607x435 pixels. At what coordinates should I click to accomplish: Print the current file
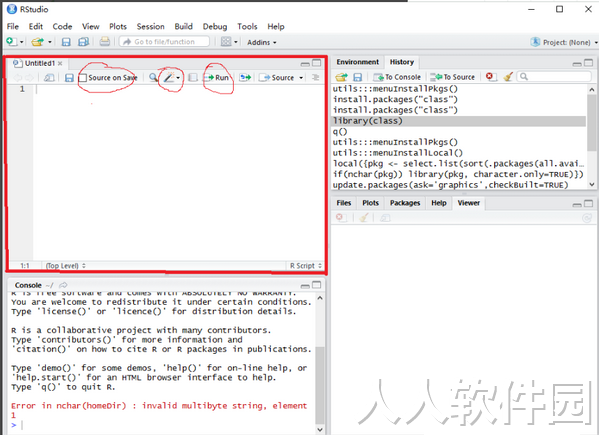coord(105,41)
